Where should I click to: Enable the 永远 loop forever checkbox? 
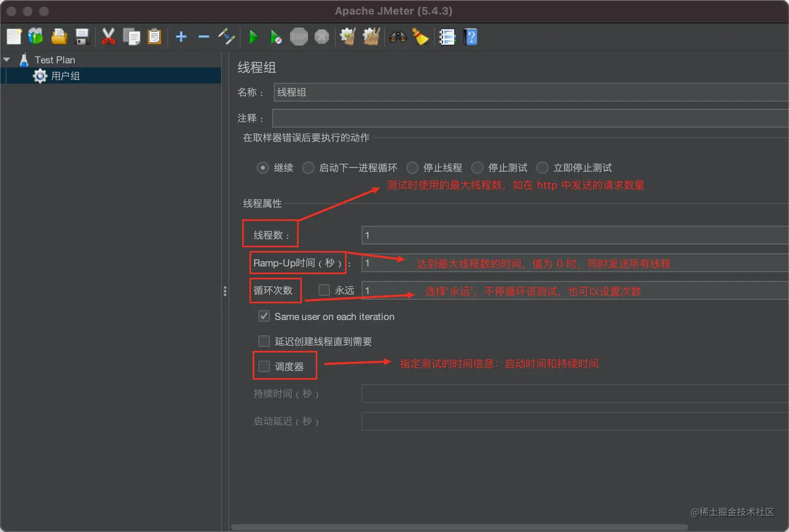coord(324,290)
